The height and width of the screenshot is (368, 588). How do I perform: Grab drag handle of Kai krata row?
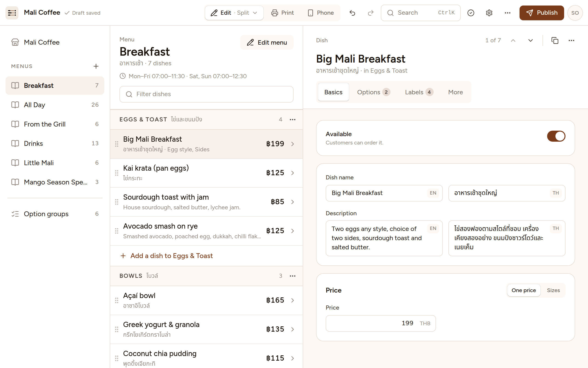(117, 173)
